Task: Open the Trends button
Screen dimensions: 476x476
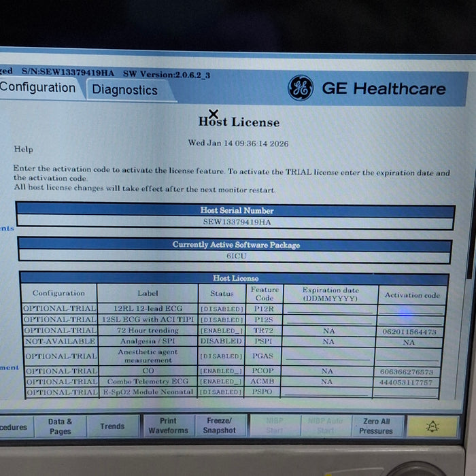Action: click(112, 426)
